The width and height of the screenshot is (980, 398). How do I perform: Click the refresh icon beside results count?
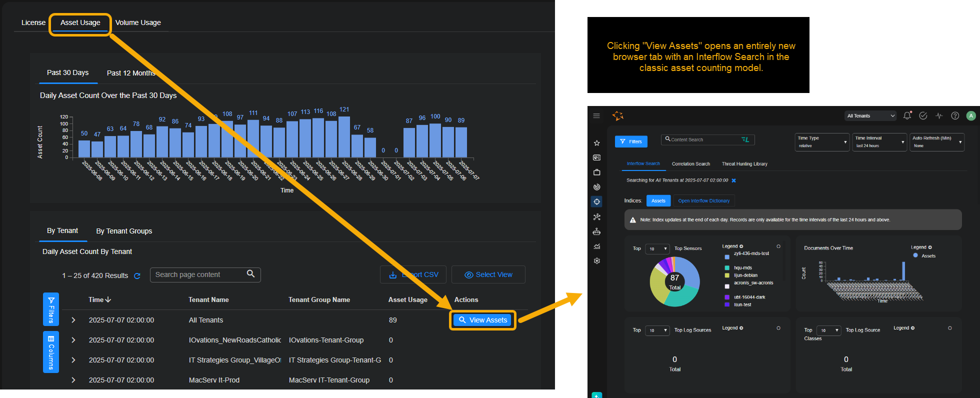[137, 276]
